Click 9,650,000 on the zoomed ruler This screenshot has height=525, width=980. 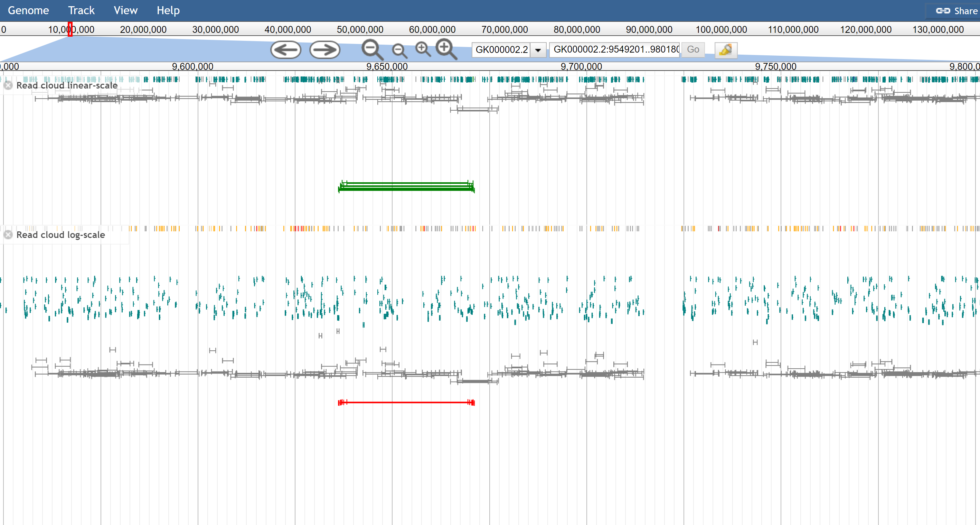(387, 66)
